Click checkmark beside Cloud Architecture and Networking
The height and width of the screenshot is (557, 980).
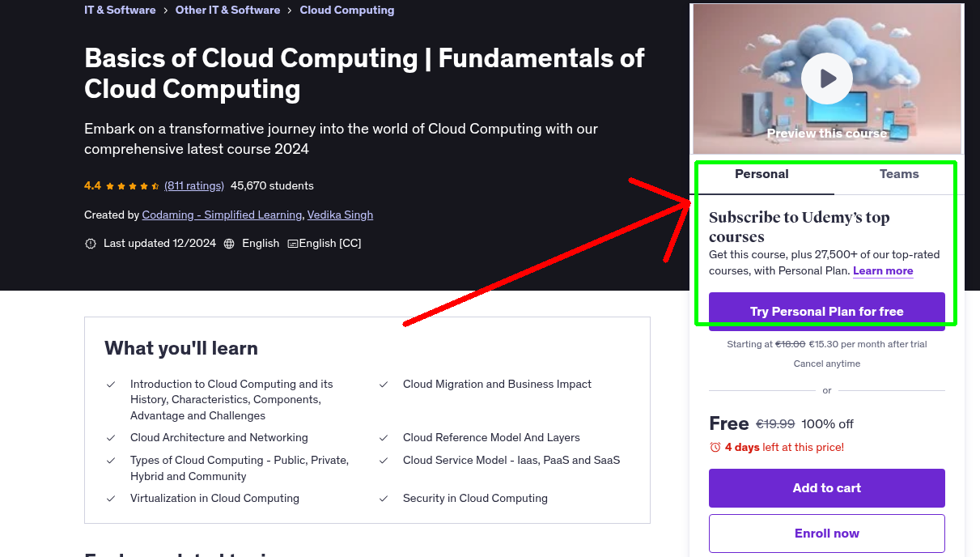111,438
